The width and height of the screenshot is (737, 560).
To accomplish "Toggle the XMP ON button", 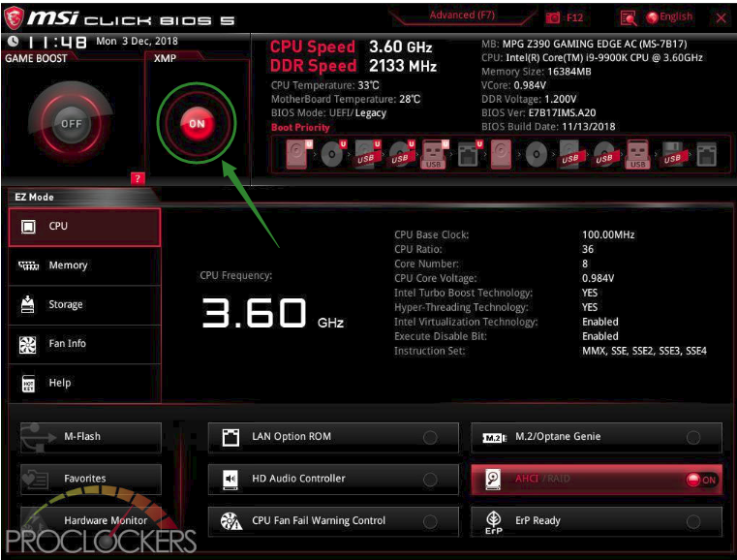I will (197, 123).
